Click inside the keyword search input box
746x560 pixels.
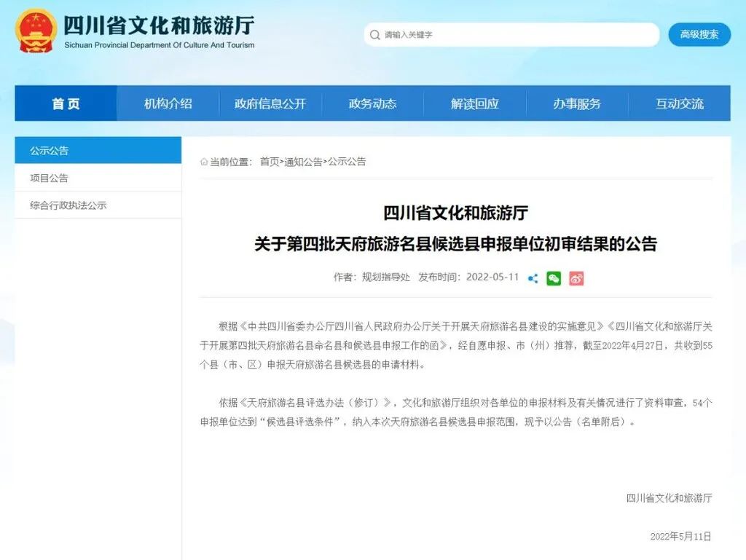click(510, 34)
